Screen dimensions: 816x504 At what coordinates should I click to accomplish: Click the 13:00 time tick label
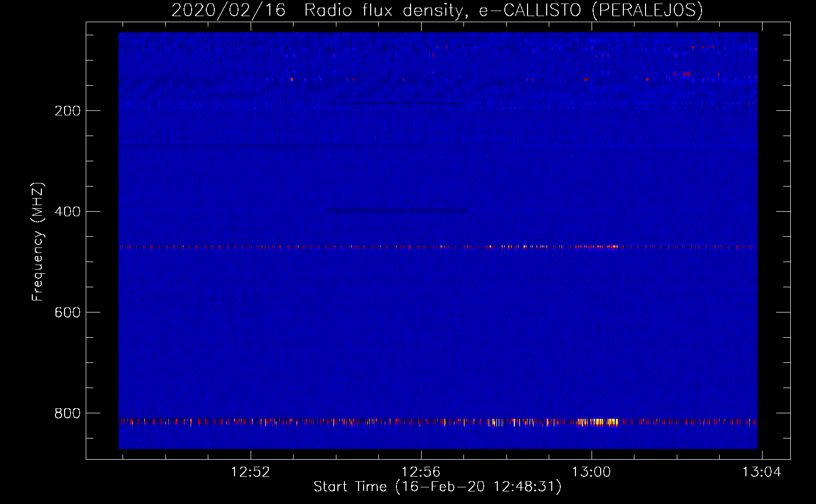(x=591, y=472)
